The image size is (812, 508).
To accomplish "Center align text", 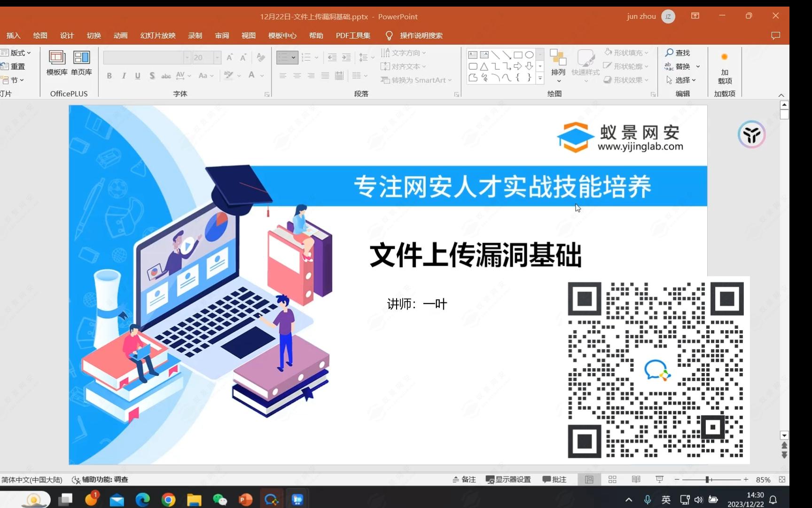I will click(x=297, y=76).
